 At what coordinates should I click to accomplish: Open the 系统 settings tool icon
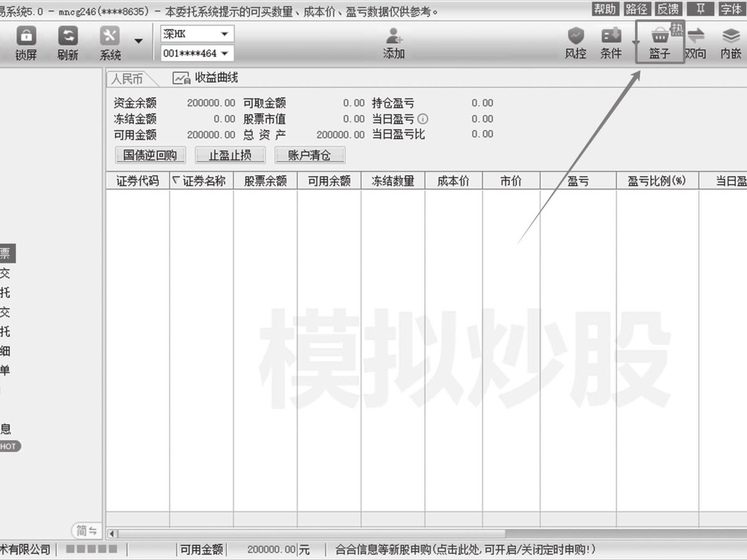(x=110, y=42)
